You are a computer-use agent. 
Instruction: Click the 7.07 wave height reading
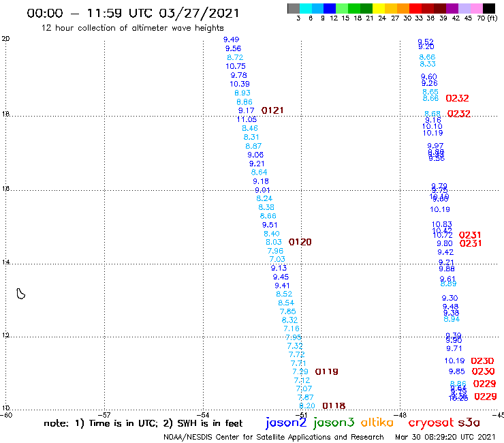[304, 388]
